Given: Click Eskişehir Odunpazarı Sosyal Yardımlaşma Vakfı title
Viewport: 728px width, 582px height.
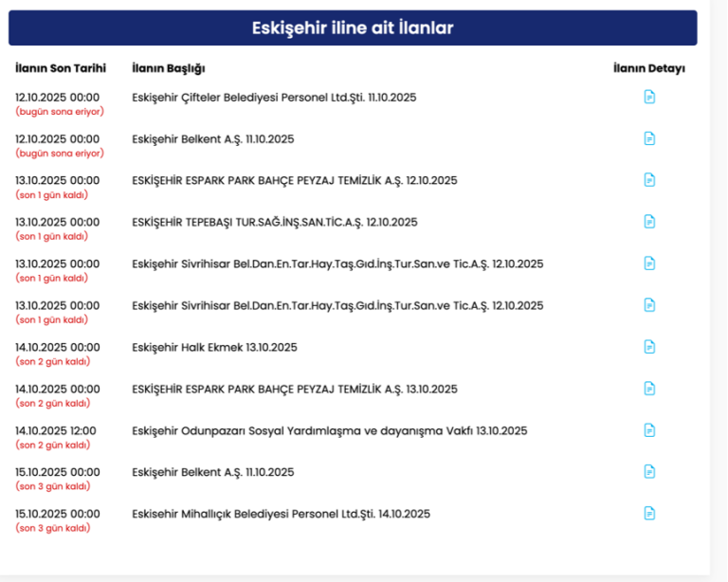Looking at the screenshot, I should [x=330, y=430].
